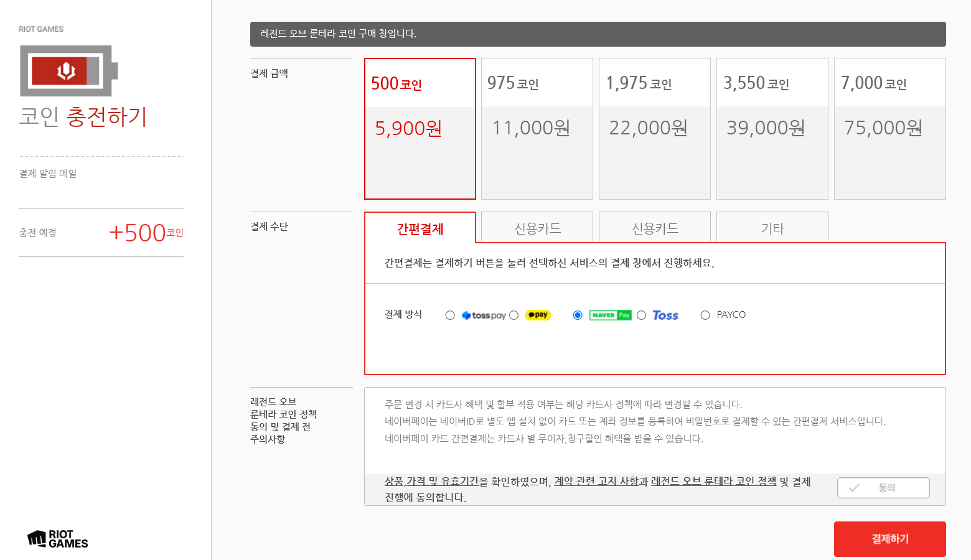Switch to the 간편결제 tab
Viewport: 971px width, 560px height.
point(420,228)
